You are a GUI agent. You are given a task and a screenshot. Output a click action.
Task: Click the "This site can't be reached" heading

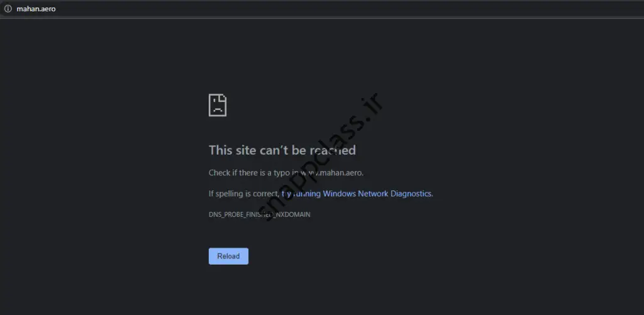tap(282, 150)
